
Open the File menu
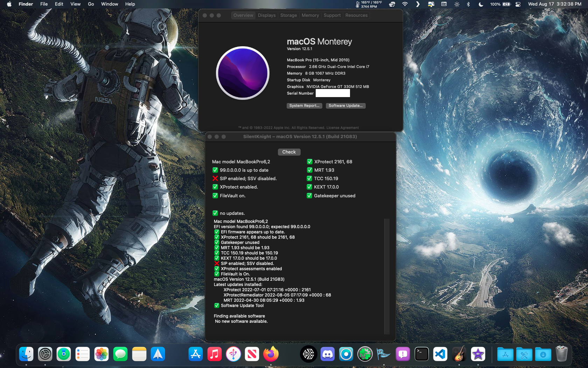coord(44,4)
